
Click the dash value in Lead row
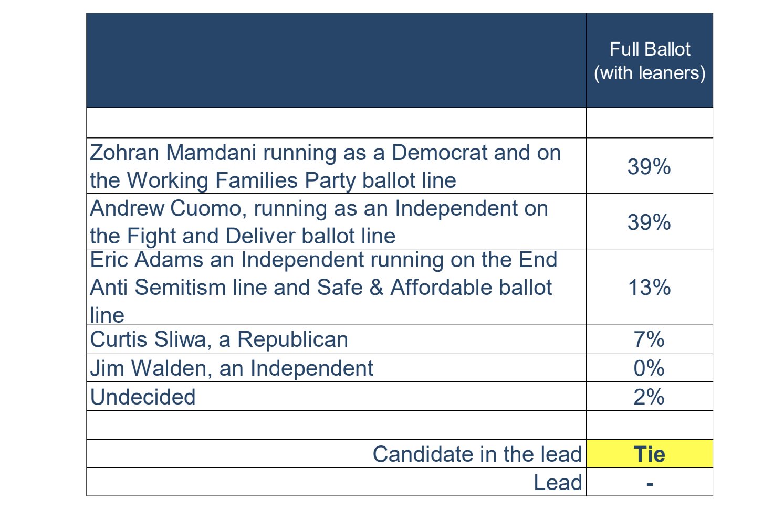click(x=650, y=482)
